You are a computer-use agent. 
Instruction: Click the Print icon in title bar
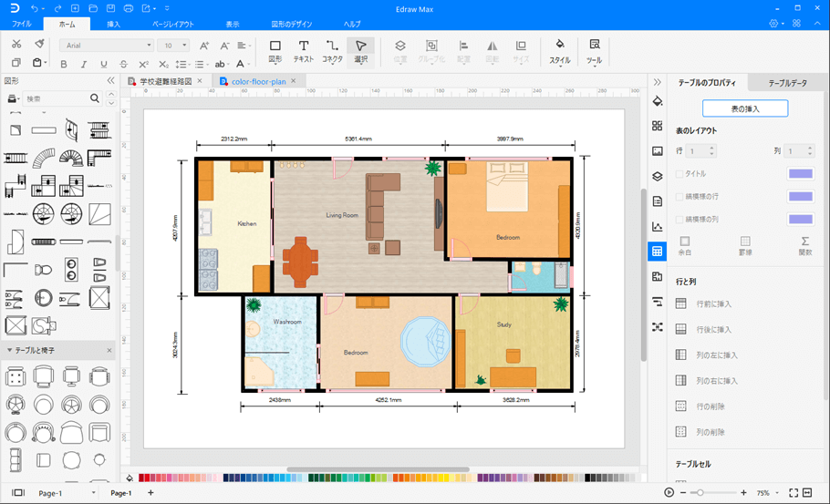(x=128, y=8)
